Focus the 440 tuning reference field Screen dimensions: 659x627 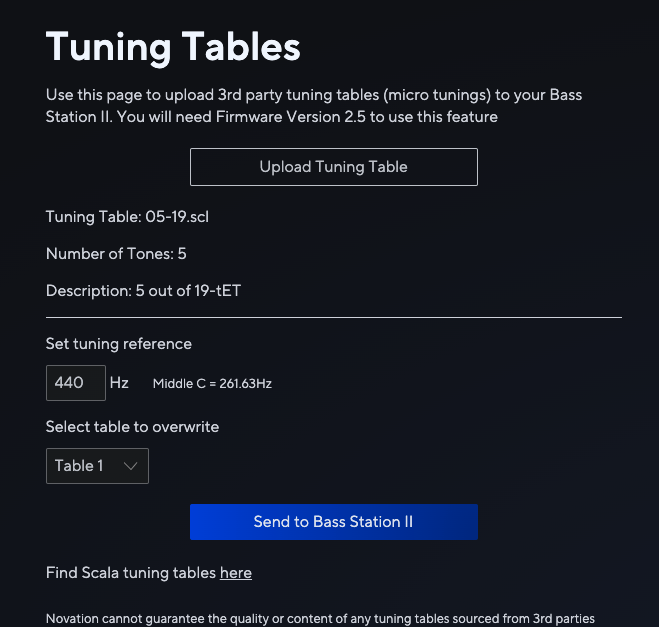pos(76,383)
